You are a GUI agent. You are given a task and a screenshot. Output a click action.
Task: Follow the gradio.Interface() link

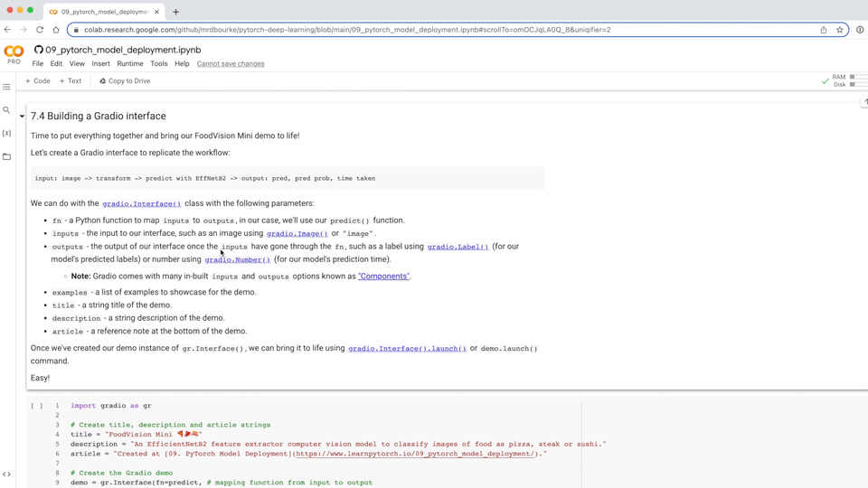(141, 204)
